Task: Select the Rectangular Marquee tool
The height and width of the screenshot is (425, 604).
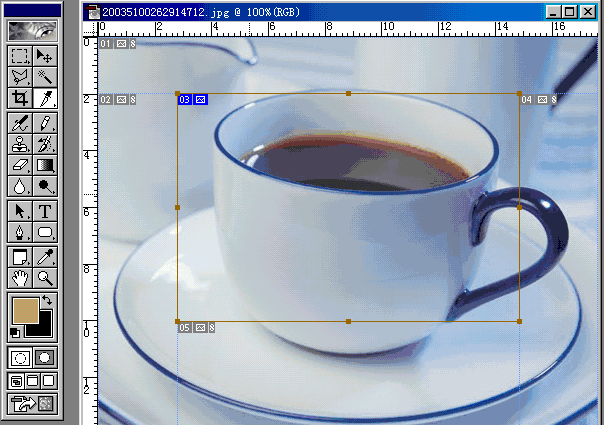Action: click(19, 55)
